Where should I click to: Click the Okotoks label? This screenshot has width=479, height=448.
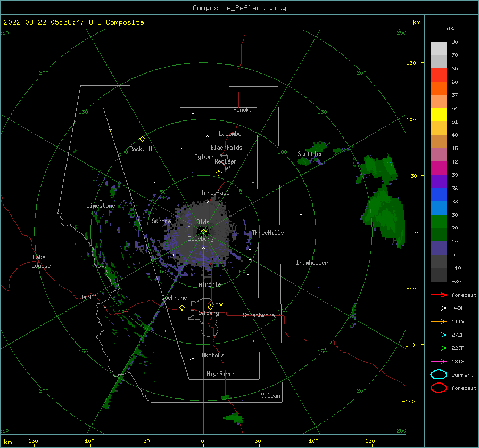pyautogui.click(x=213, y=355)
